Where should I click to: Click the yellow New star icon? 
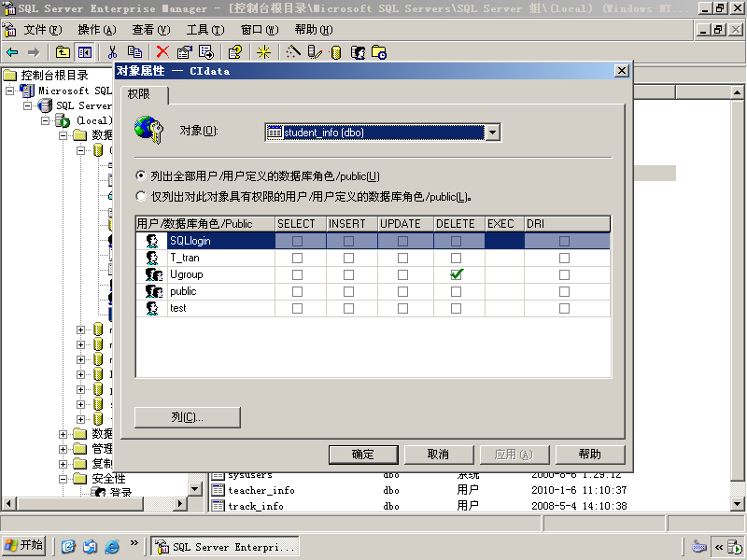263,52
